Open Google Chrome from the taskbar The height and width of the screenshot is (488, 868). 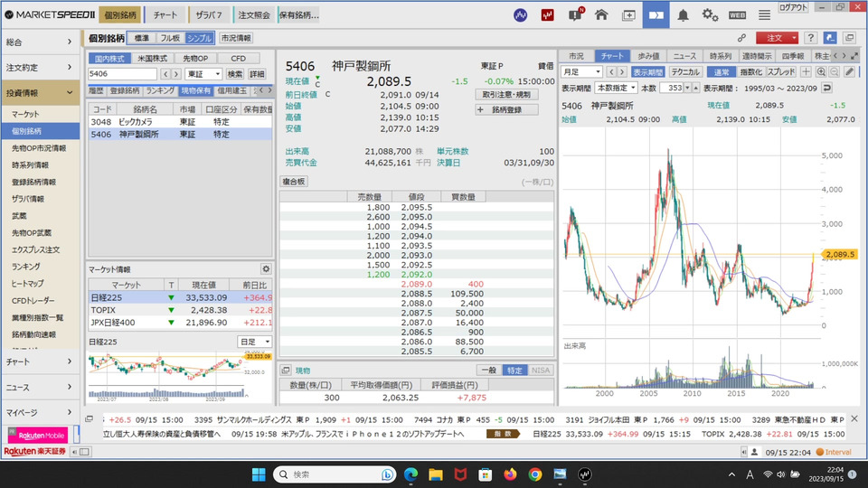pos(534,474)
